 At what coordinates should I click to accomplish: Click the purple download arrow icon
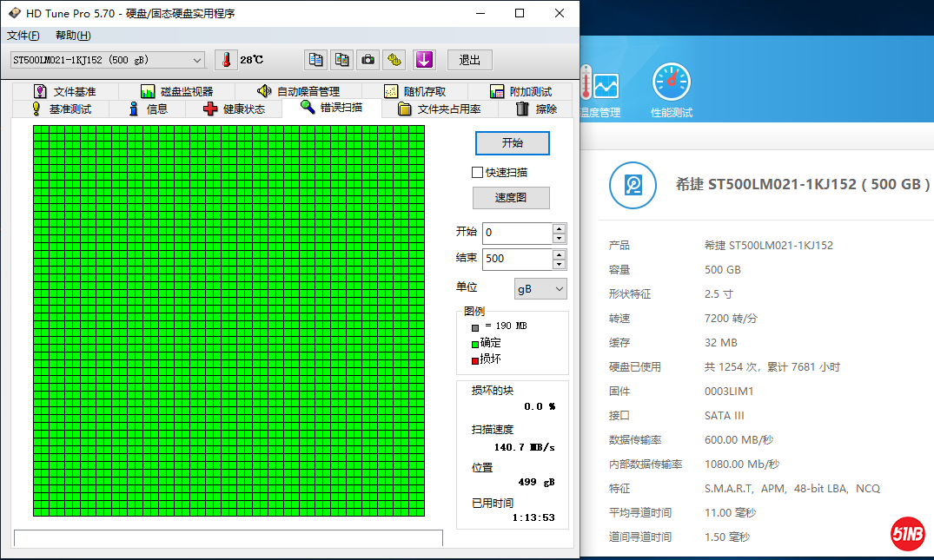[x=423, y=60]
